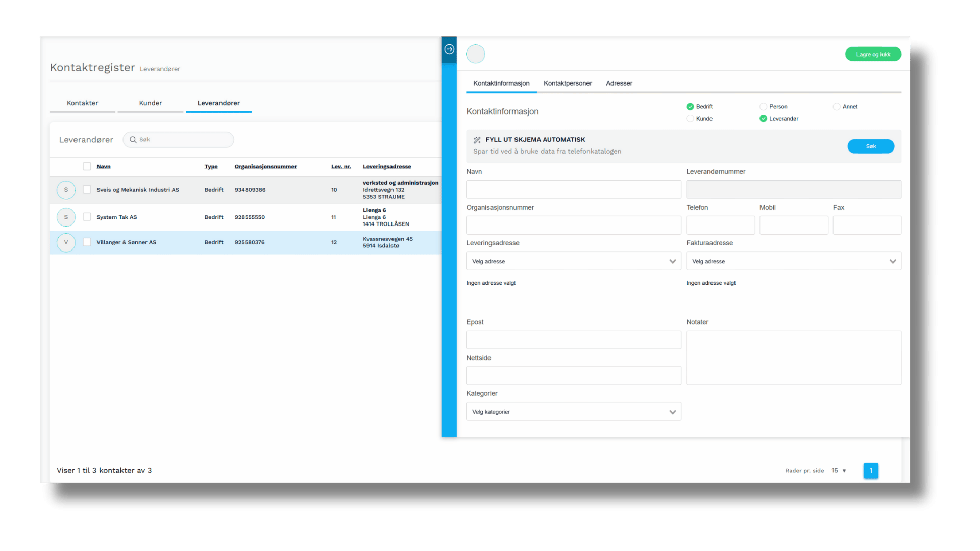Tick the select-all checkbox in table header
Image resolution: width=980 pixels, height=551 pixels.
[87, 166]
